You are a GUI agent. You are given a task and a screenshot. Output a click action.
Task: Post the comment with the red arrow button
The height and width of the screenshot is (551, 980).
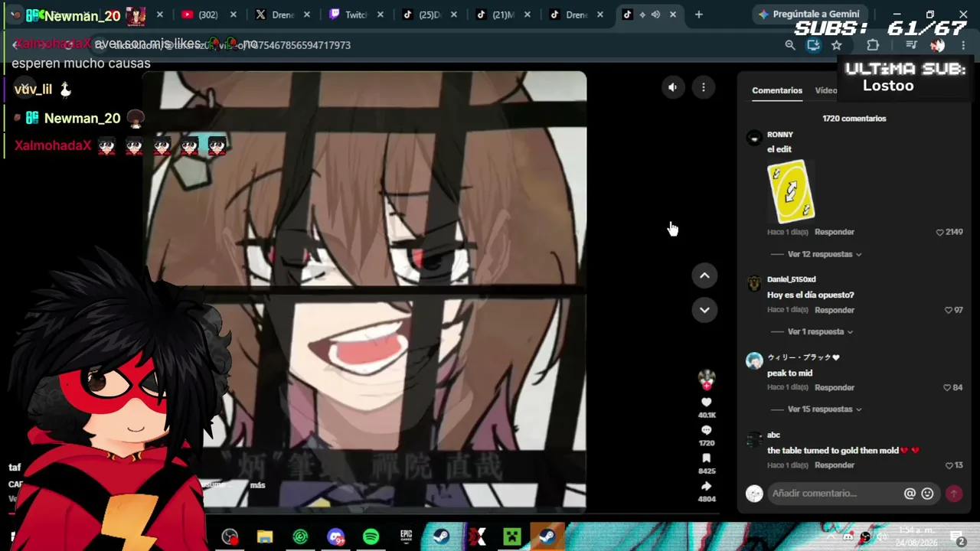[x=954, y=494]
